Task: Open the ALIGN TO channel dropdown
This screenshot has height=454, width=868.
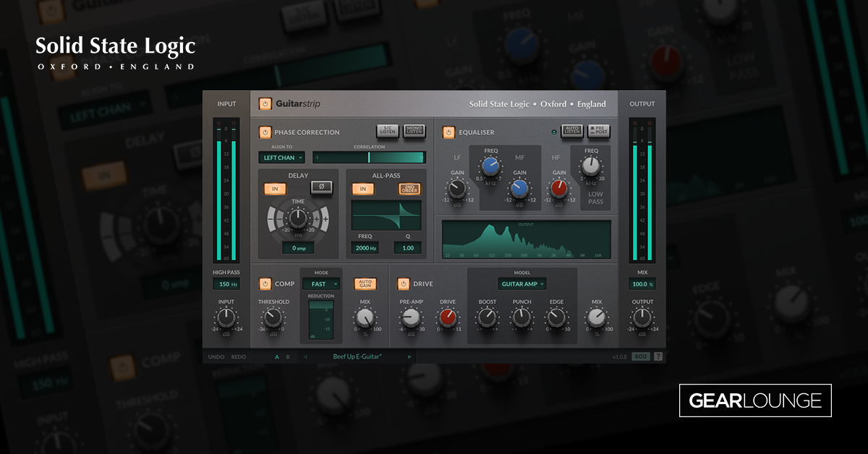Action: (281, 158)
